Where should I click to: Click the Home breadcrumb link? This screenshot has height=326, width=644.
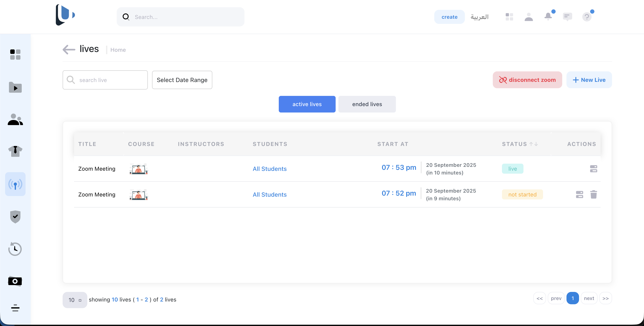118,50
